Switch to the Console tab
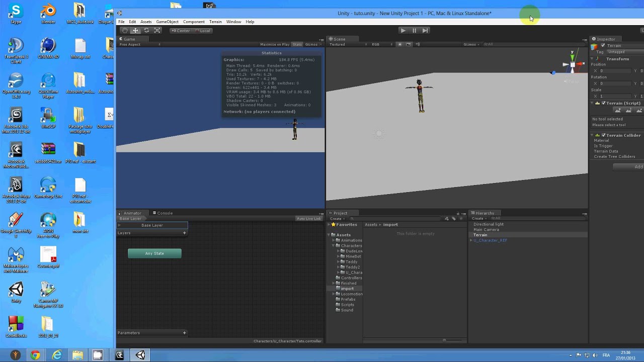The height and width of the screenshot is (362, 644). 163,213
